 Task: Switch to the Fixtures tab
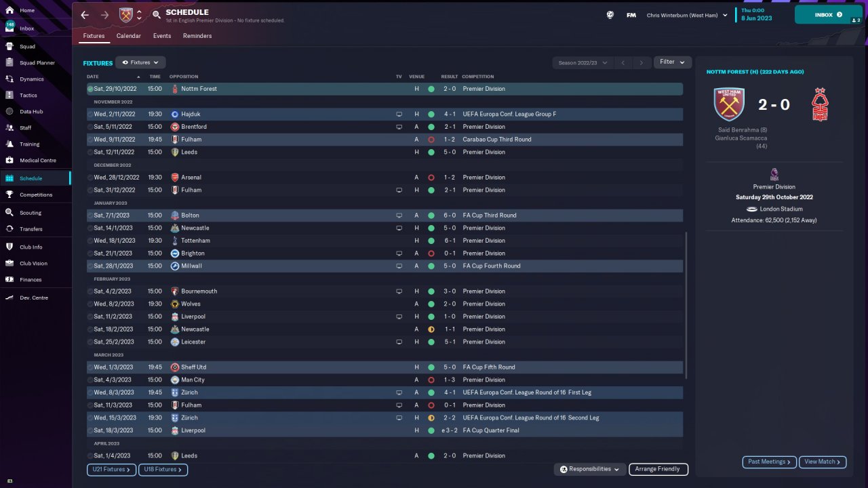click(94, 36)
